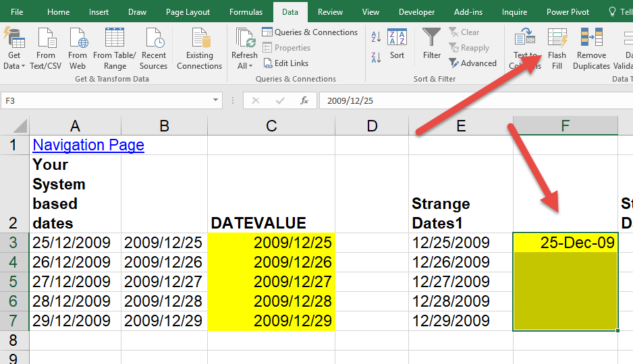Image resolution: width=633 pixels, height=364 pixels.
Task: Switch to the Insert tab
Action: click(x=99, y=12)
